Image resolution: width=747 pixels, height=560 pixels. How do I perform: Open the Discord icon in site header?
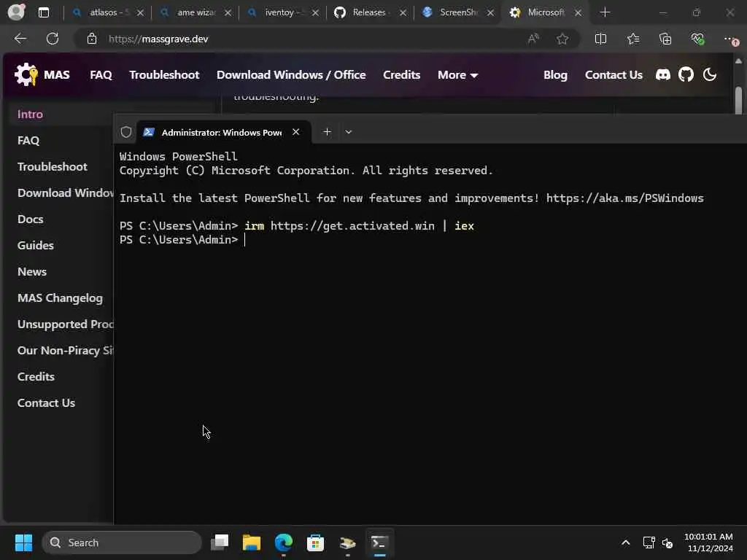[x=662, y=75]
